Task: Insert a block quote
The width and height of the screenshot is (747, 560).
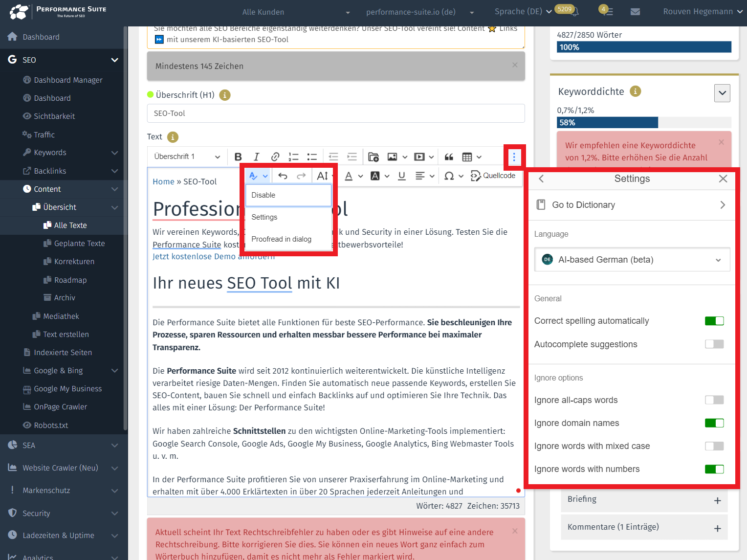Action: point(449,157)
